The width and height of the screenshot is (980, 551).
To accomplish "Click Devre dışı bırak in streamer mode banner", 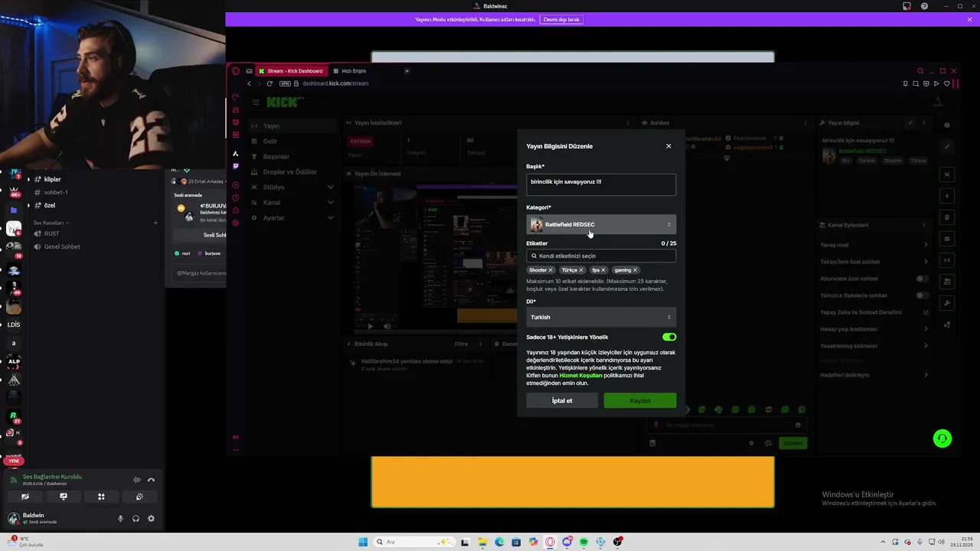I will click(x=562, y=19).
